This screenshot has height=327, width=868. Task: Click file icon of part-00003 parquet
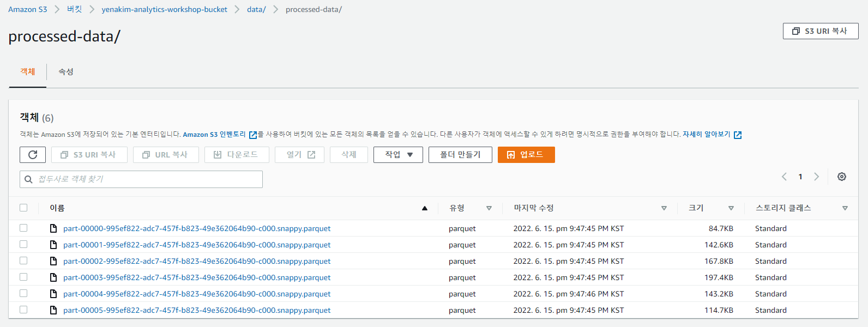click(53, 277)
